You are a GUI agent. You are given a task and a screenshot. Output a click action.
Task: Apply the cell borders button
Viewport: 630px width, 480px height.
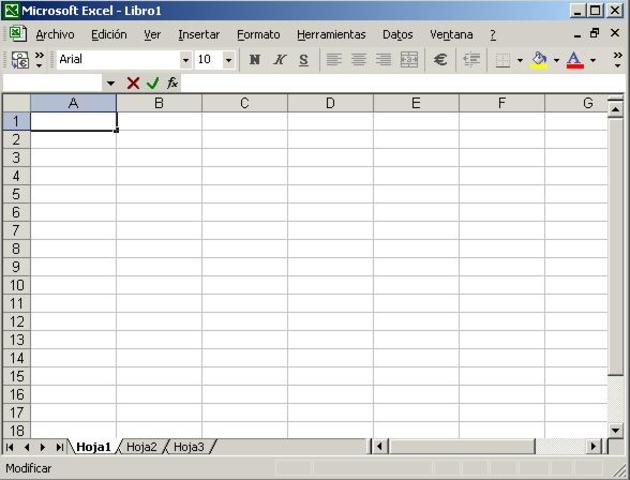point(503,60)
